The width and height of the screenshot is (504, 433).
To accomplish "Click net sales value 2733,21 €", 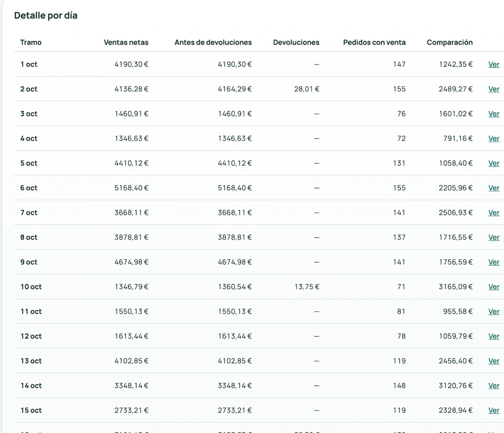I will coord(131,410).
